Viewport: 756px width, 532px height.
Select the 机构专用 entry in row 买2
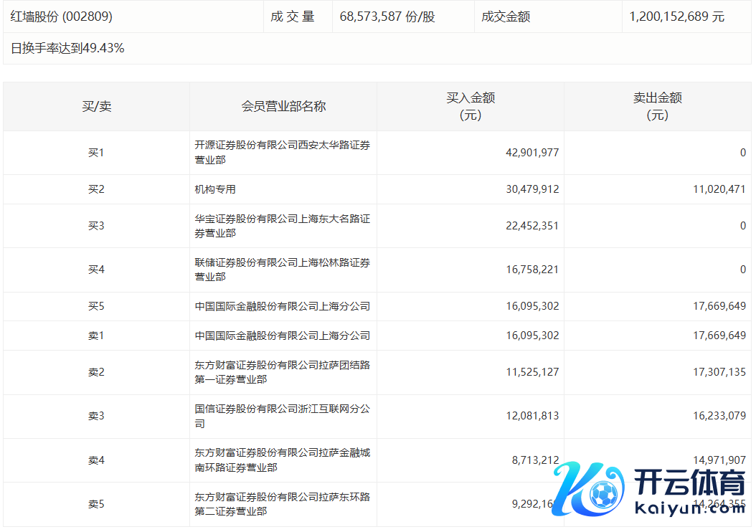click(x=215, y=189)
